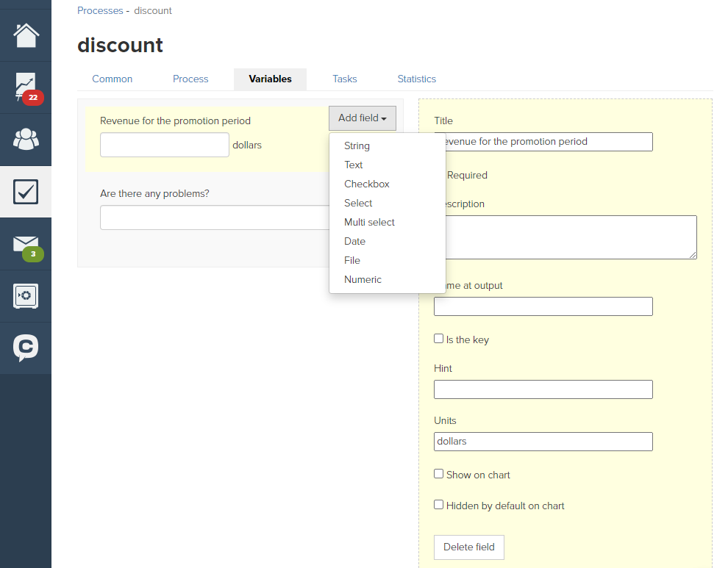
Task: Click the 'Required' label
Action: 467,175
